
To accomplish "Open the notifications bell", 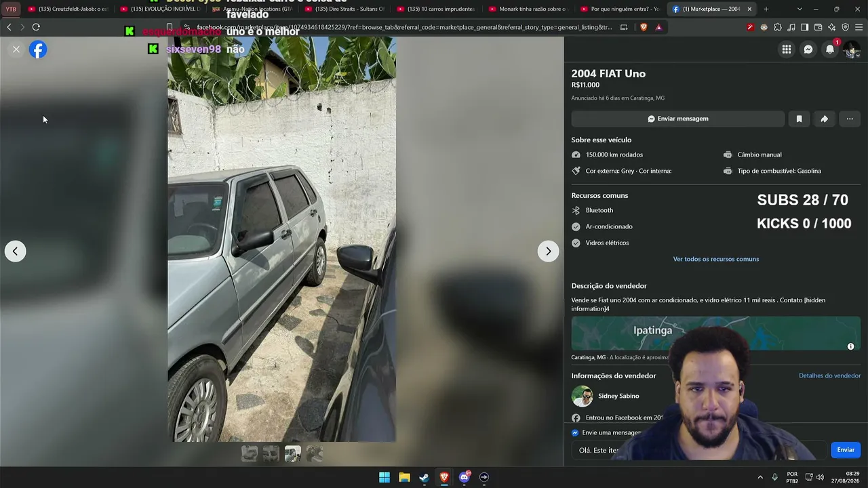I will [830, 49].
